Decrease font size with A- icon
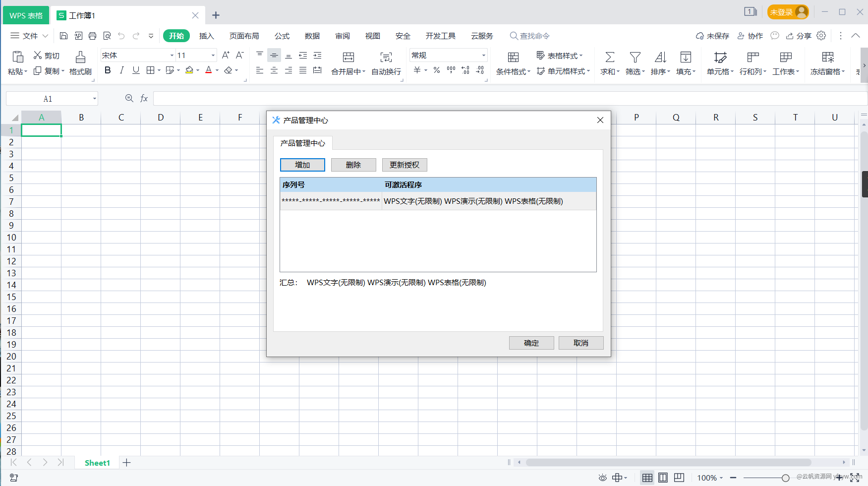 click(x=240, y=55)
